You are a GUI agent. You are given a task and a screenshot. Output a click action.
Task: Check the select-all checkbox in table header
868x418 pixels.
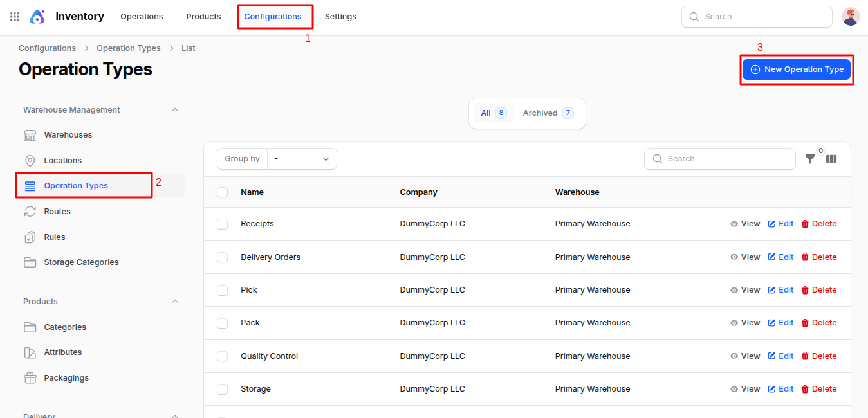click(223, 192)
